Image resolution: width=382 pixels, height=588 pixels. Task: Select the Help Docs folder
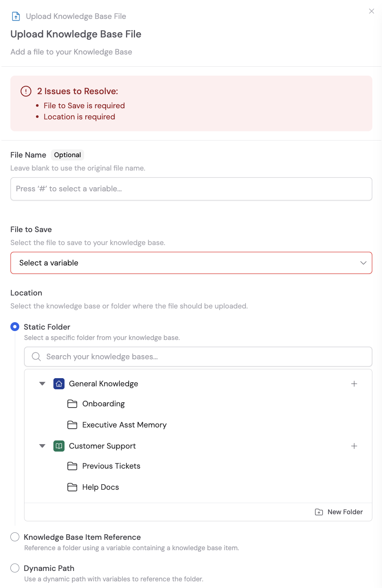[x=101, y=487]
